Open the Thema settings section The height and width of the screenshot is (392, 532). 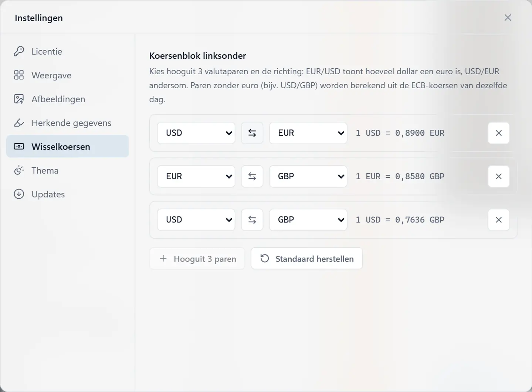[68, 170]
